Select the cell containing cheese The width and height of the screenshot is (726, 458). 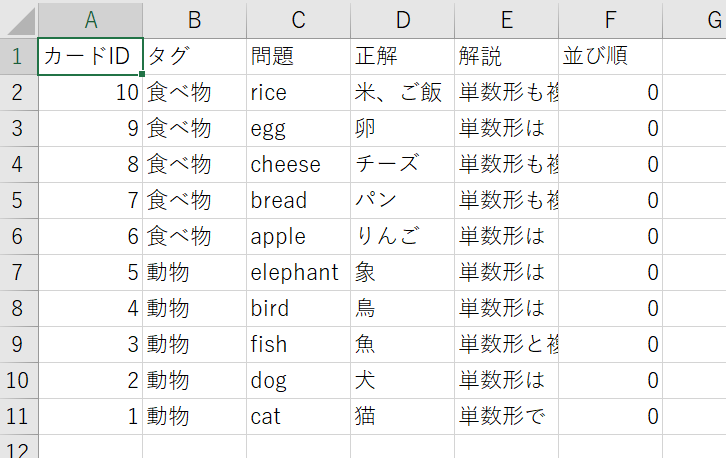click(298, 164)
